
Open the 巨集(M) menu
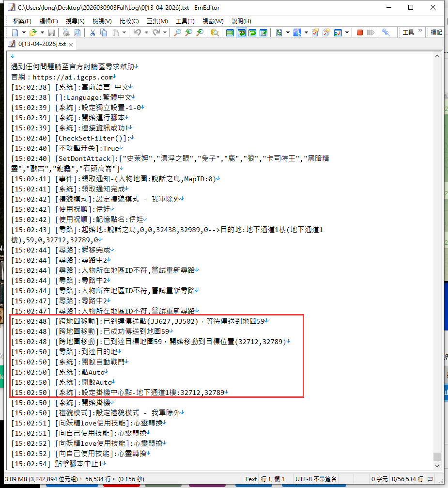click(x=157, y=21)
